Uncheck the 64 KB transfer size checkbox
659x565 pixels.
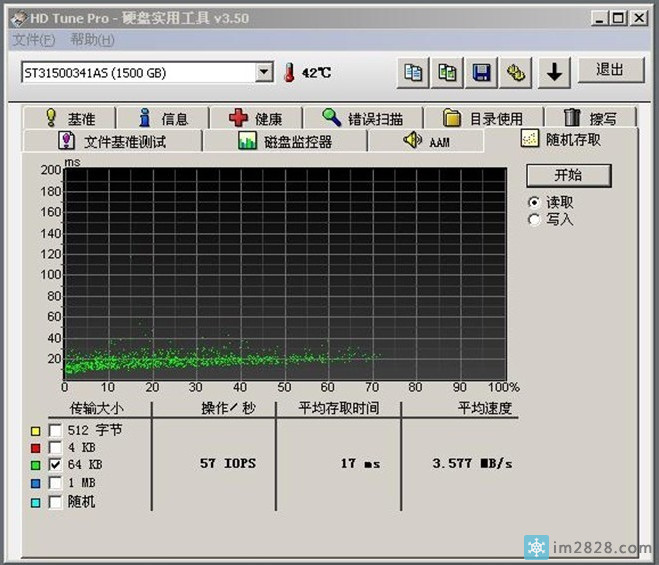tap(56, 466)
